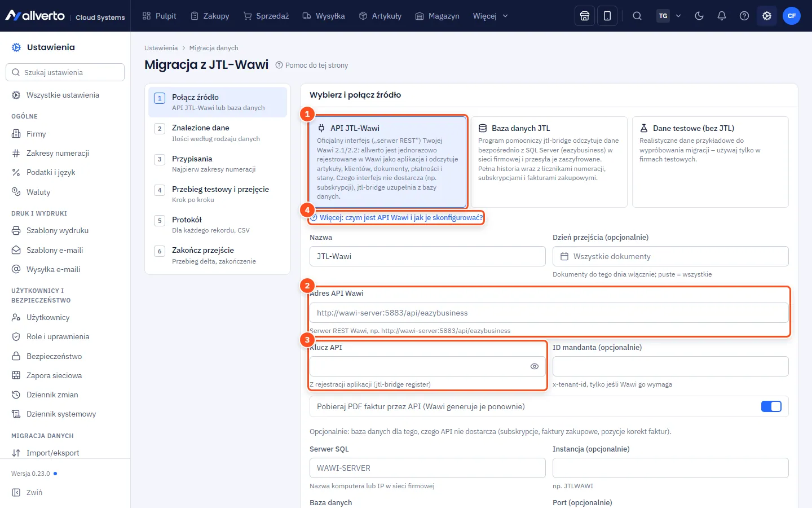The height and width of the screenshot is (508, 812).
Task: Open Zakresy numeracji in sidebar
Action: [x=65, y=153]
